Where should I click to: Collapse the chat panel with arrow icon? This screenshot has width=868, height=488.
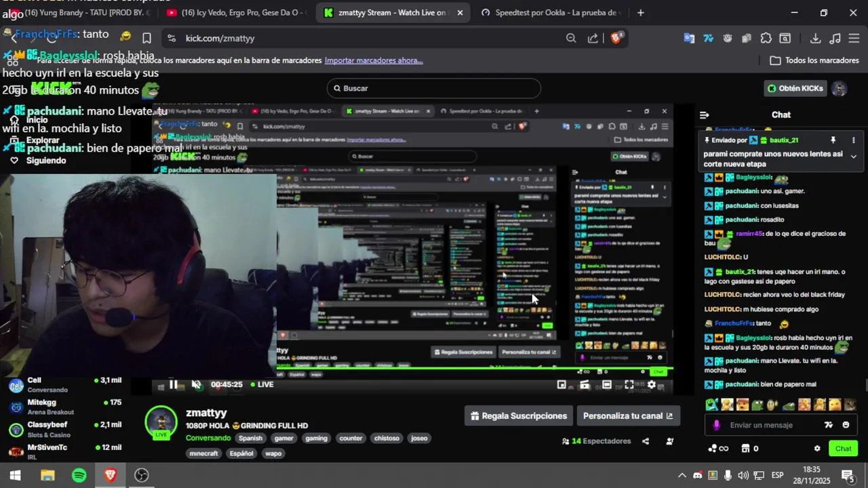click(704, 115)
